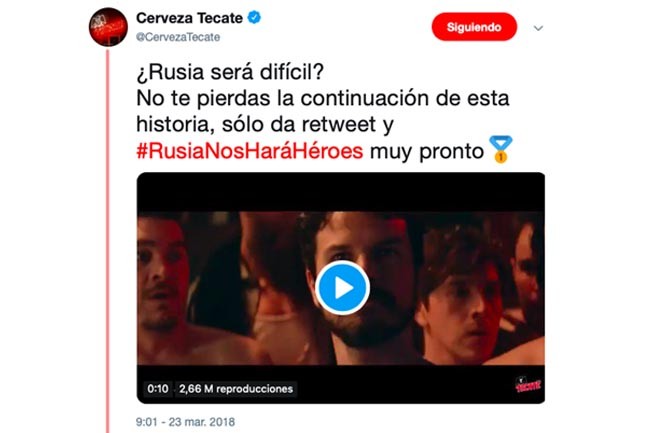Open the Cerveza Tecate display name
The width and height of the screenshot is (650, 433).
pyautogui.click(x=189, y=18)
